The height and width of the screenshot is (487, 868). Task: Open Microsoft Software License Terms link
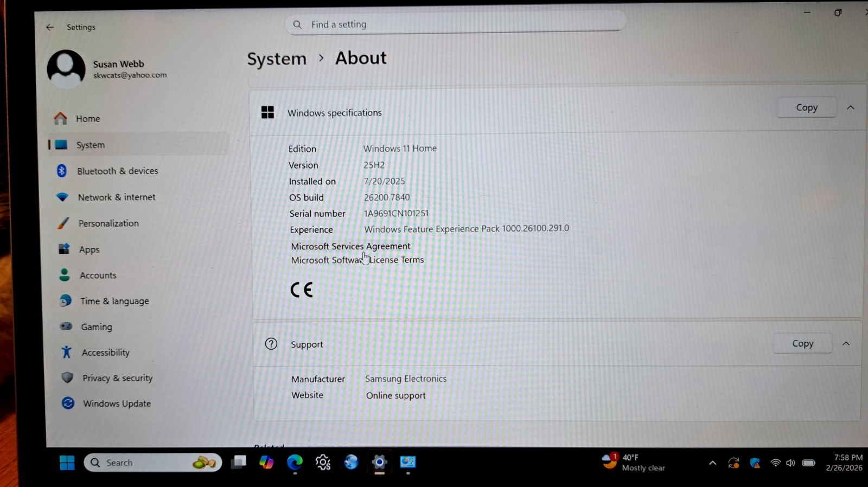358,260
